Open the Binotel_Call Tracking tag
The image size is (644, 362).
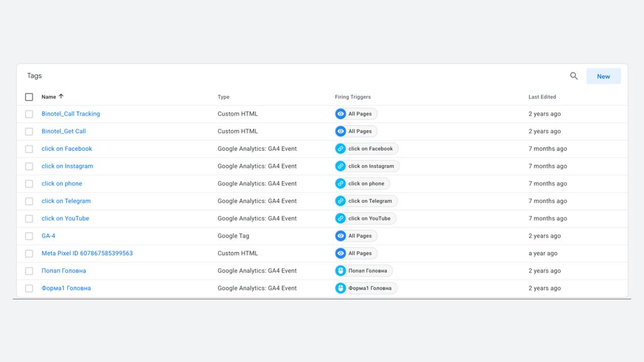[70, 114]
